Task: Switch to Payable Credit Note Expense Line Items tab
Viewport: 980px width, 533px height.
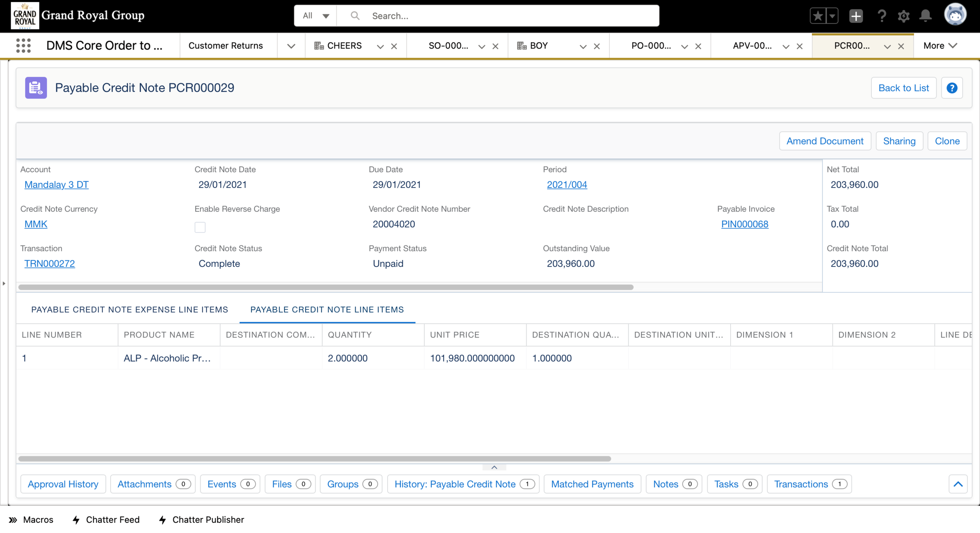Action: (129, 310)
